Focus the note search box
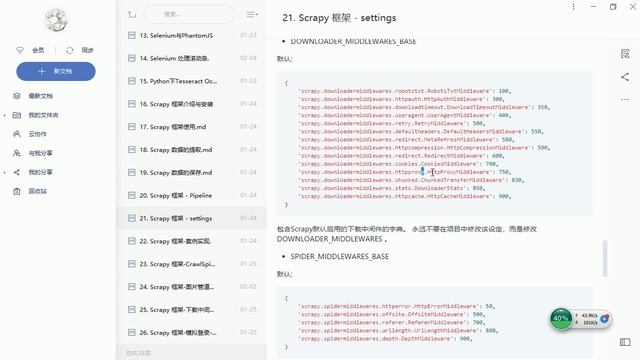Screen dimensions: 640x360 189,14
